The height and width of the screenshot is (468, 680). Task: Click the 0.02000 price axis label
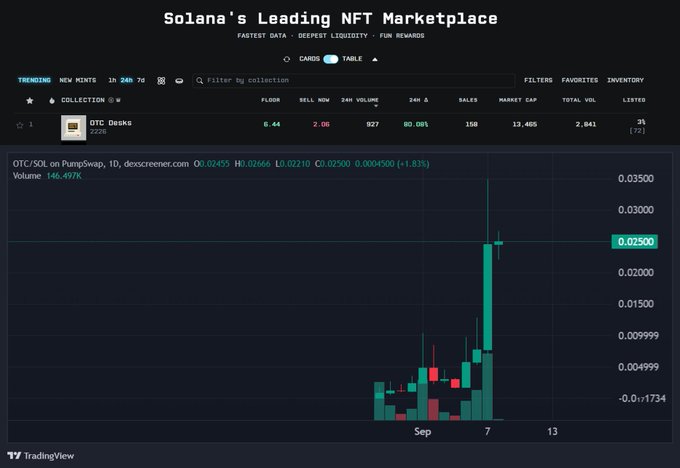click(x=636, y=273)
